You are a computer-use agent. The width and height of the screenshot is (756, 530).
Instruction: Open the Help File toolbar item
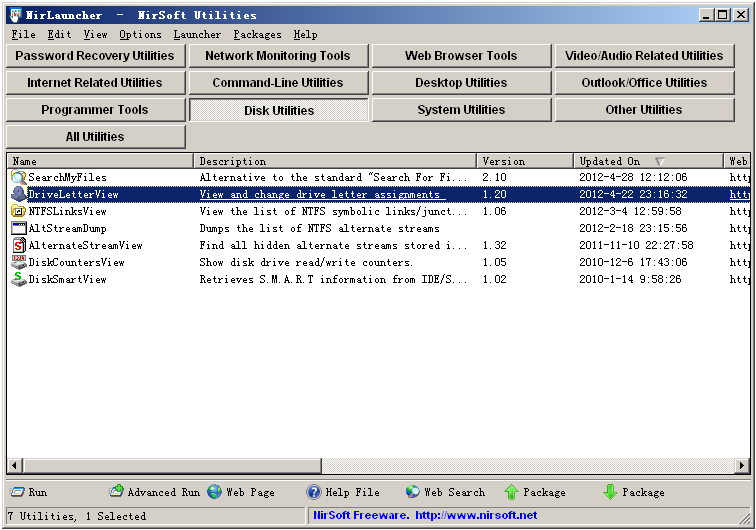pos(343,492)
